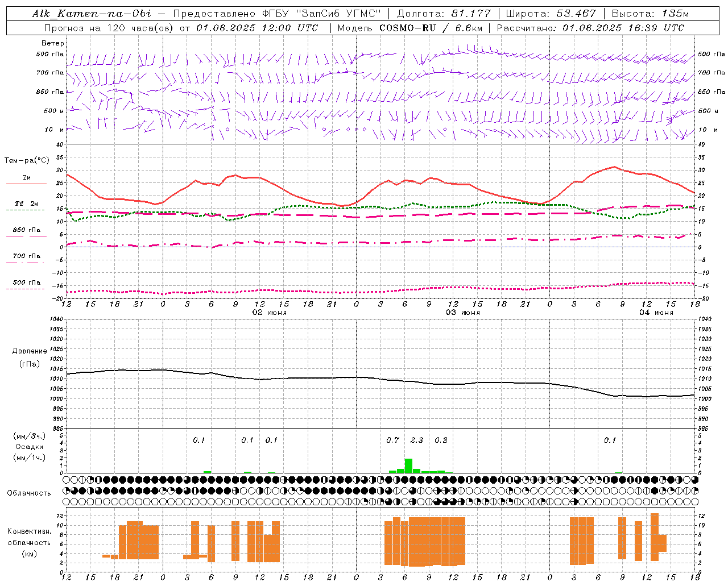Select the Облачность cloud cover label
Image resolution: width=728 pixels, height=582 pixels.
coord(29,493)
